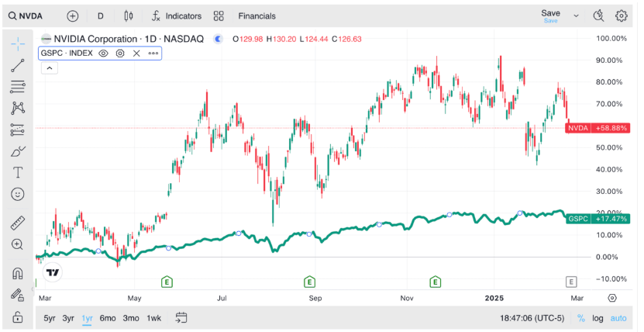The image size is (644, 332).
Task: Select the forecast and position tool
Action: click(18, 130)
